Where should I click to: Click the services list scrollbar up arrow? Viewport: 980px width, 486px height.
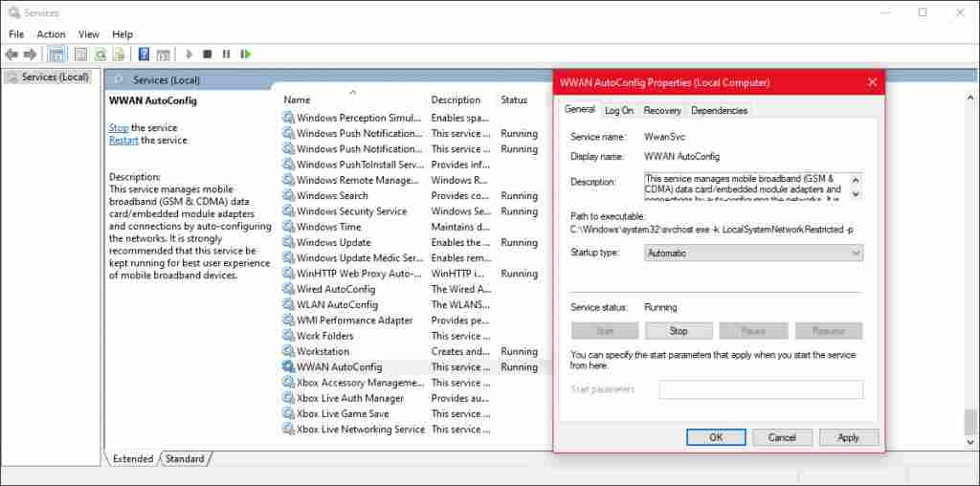point(970,99)
